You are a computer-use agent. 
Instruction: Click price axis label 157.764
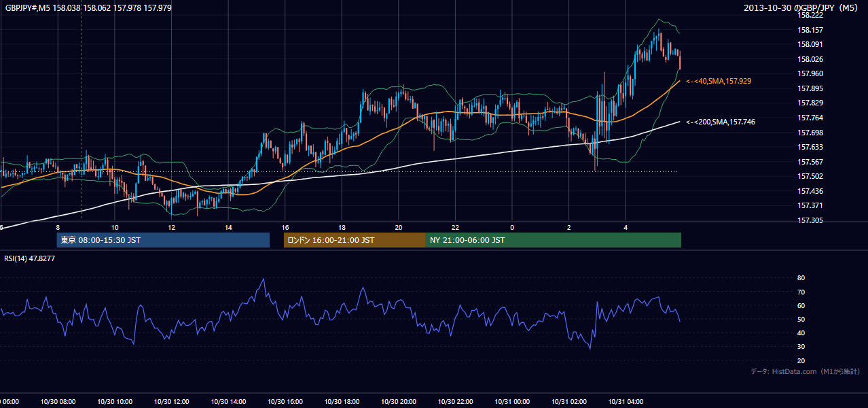click(x=810, y=118)
